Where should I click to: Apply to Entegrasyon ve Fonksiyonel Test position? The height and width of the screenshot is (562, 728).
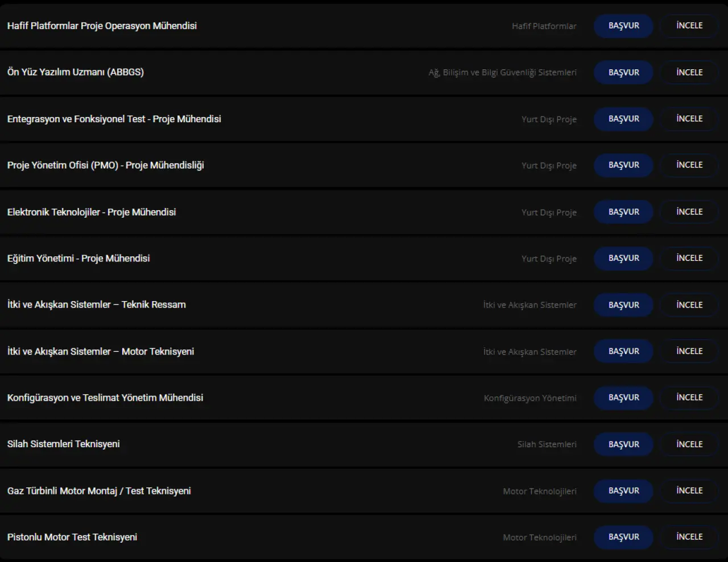point(623,119)
